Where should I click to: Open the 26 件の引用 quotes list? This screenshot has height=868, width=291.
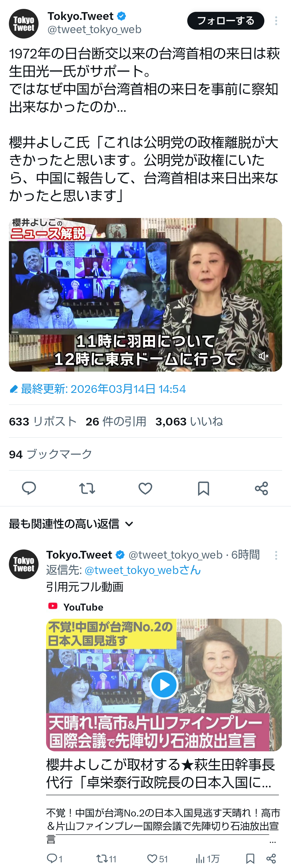coord(116,421)
